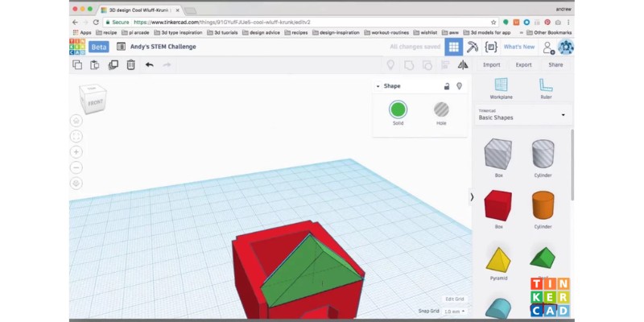This screenshot has width=644, height=322.
Task: Bookmark page with the star icon
Action: pyautogui.click(x=493, y=23)
